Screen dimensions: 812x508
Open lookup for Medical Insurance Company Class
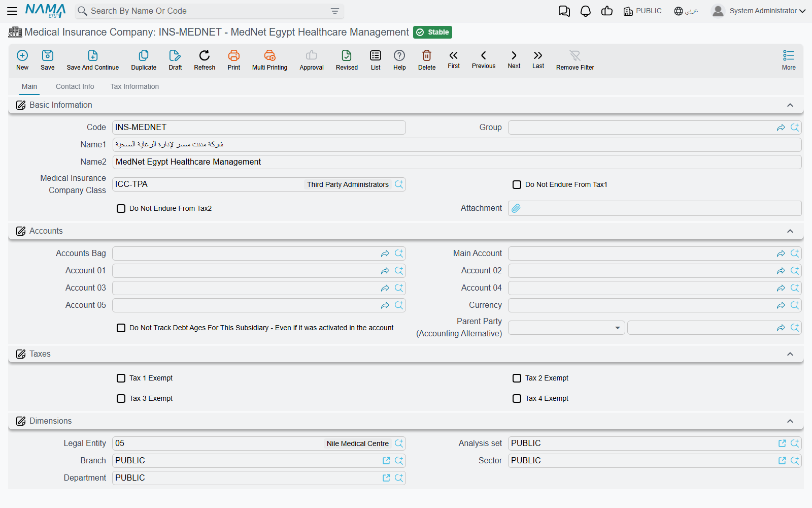pos(399,184)
